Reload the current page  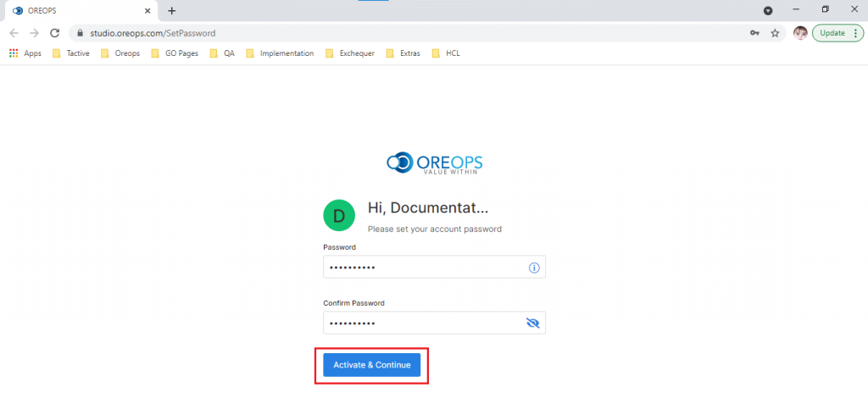click(55, 33)
